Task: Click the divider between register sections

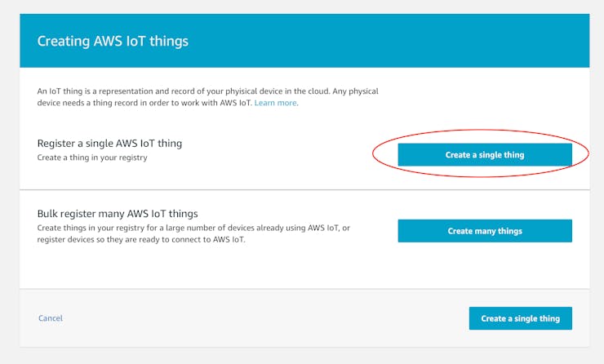Action: click(x=304, y=189)
